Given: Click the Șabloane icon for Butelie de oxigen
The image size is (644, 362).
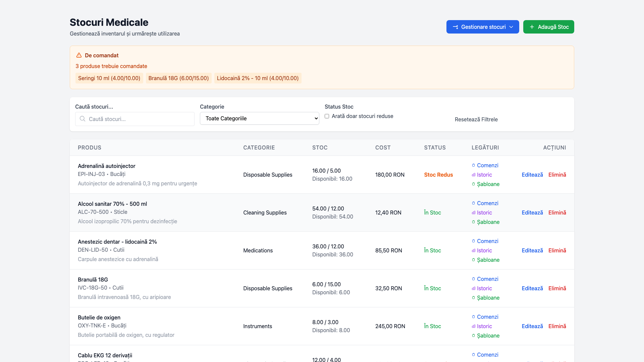Looking at the screenshot, I should tap(474, 336).
